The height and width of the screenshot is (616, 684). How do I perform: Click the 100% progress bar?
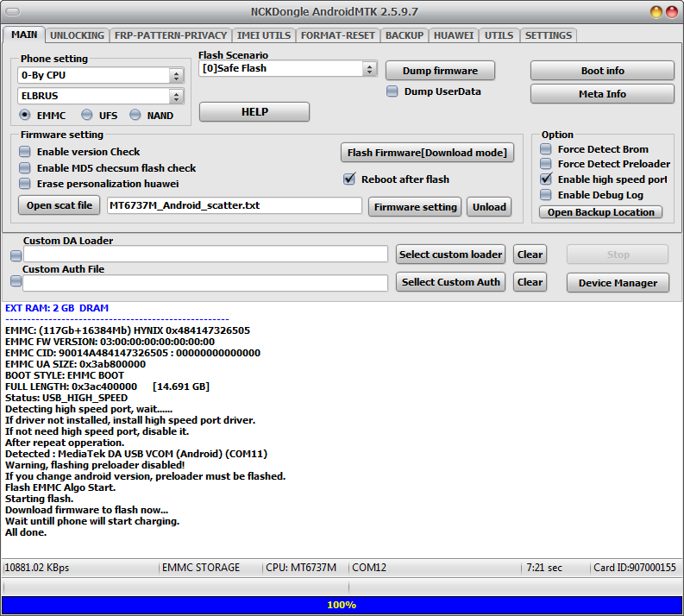pos(342,605)
